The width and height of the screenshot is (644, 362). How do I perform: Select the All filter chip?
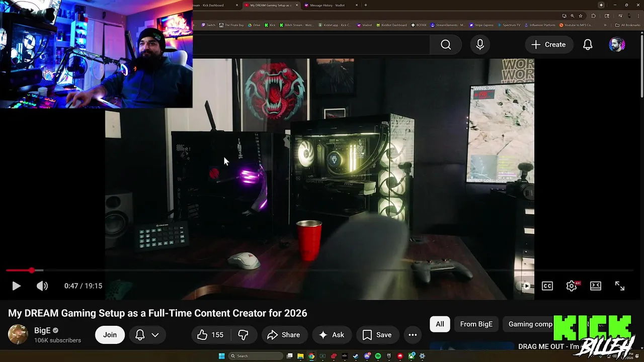[440, 324]
